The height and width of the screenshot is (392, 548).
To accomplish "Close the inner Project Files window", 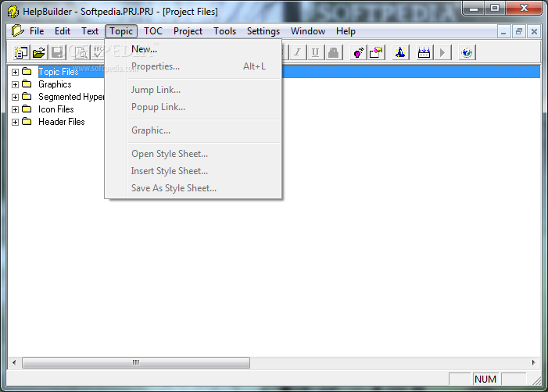I will [534, 32].
